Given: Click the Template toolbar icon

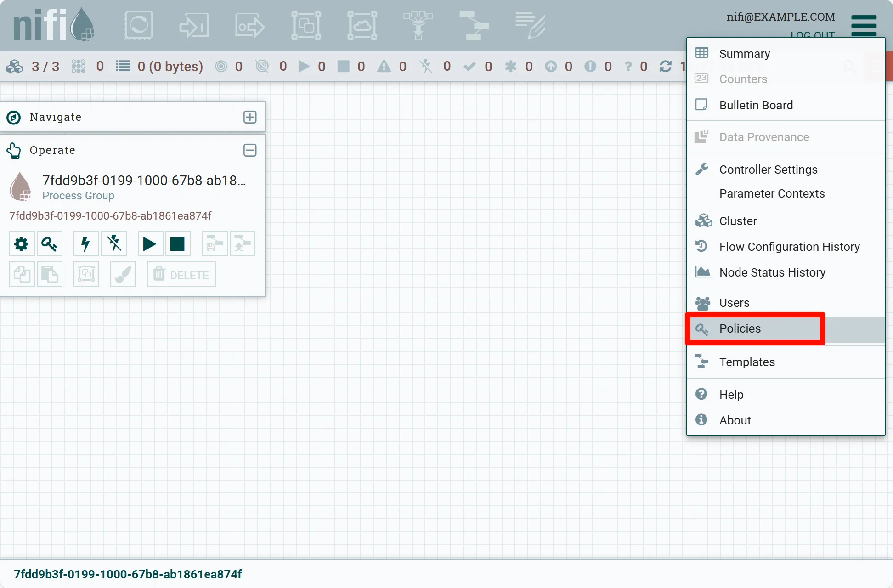Looking at the screenshot, I should click(474, 25).
